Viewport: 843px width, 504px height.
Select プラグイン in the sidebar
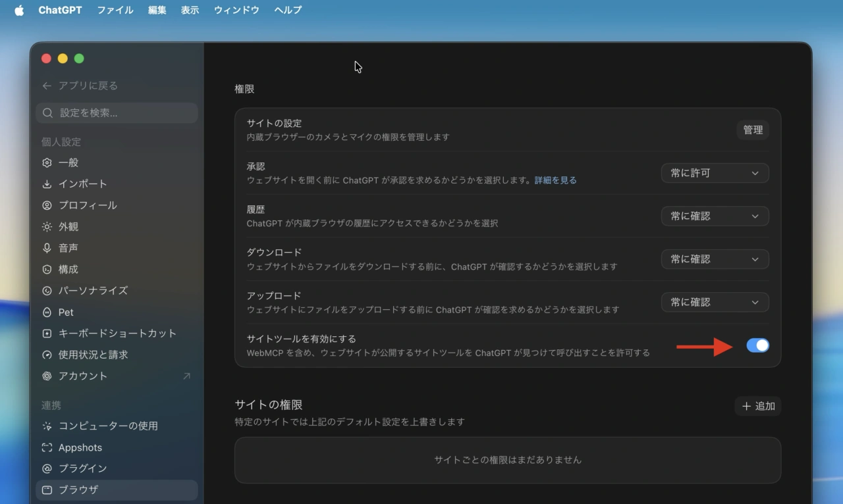(x=117, y=468)
